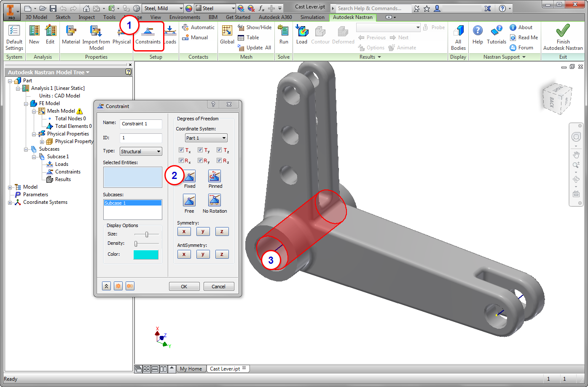Open the cyan Color swatch

[x=146, y=254]
